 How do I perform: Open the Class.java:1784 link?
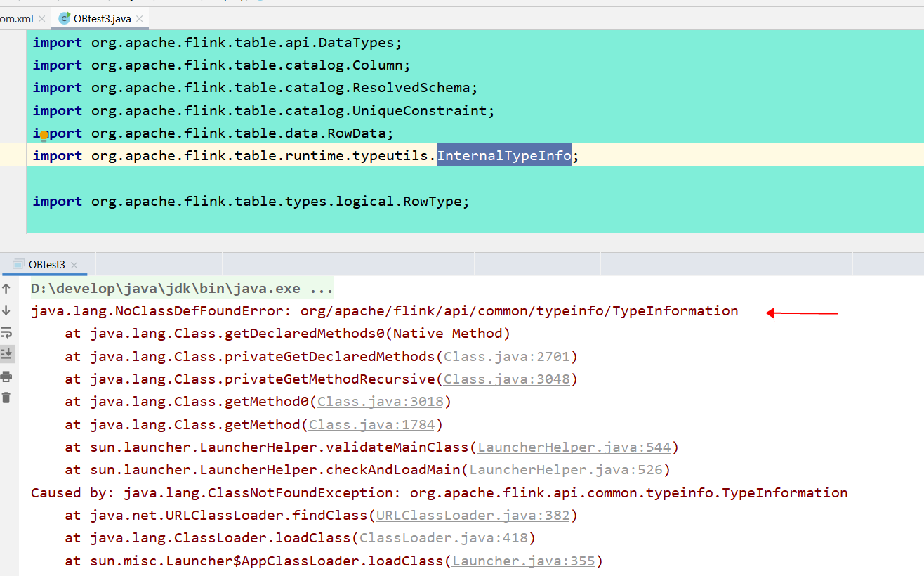point(371,424)
